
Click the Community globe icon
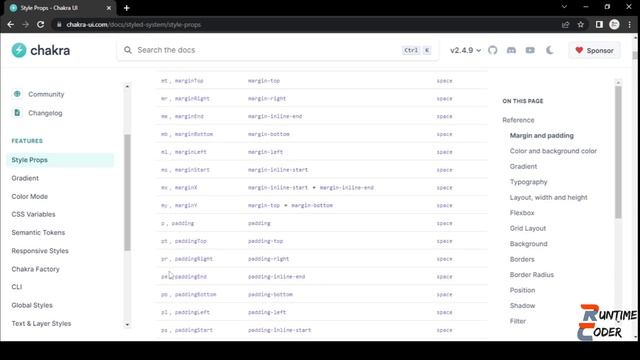point(17,94)
